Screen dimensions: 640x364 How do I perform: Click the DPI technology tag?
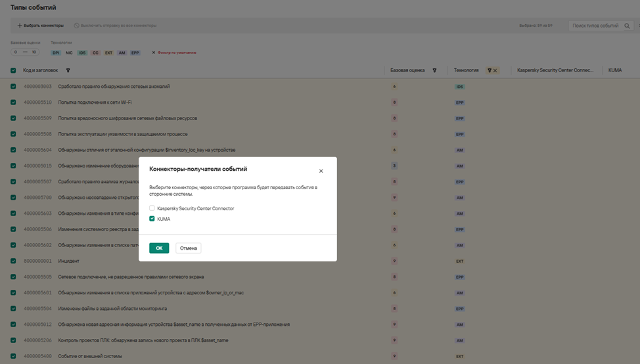click(56, 53)
